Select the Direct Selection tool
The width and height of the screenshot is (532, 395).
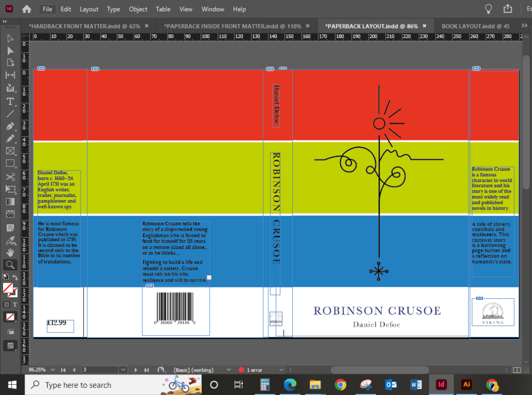click(10, 50)
